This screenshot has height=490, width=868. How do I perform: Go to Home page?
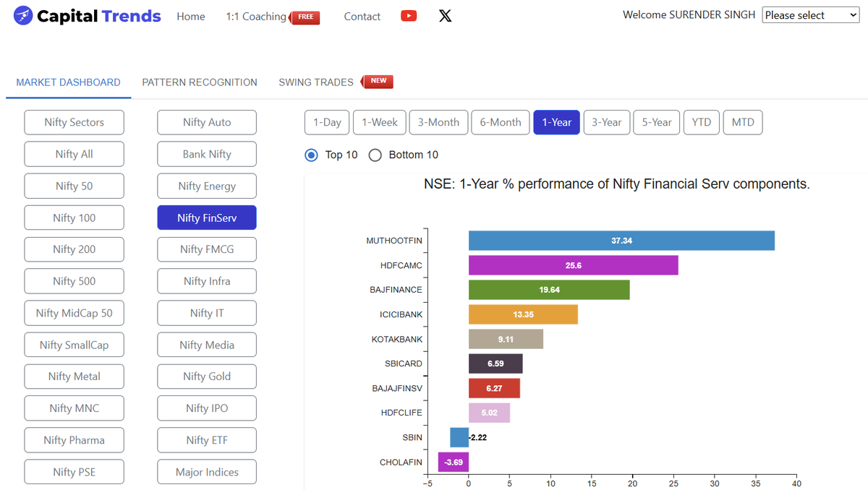(x=191, y=17)
